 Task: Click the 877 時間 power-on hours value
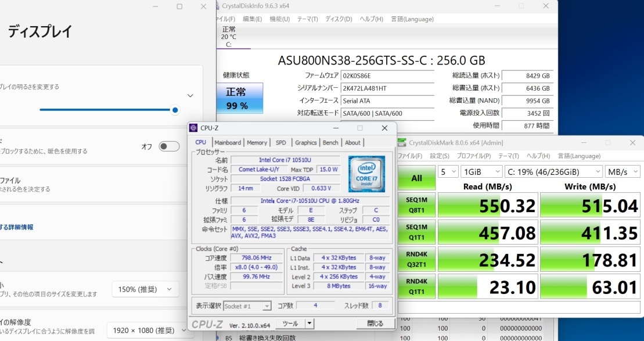(x=527, y=125)
